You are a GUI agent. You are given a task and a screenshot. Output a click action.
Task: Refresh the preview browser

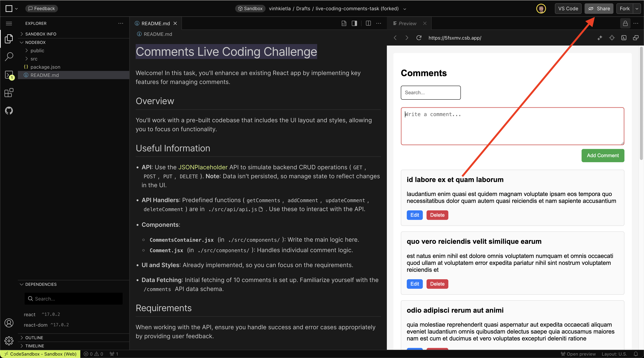pos(419,38)
